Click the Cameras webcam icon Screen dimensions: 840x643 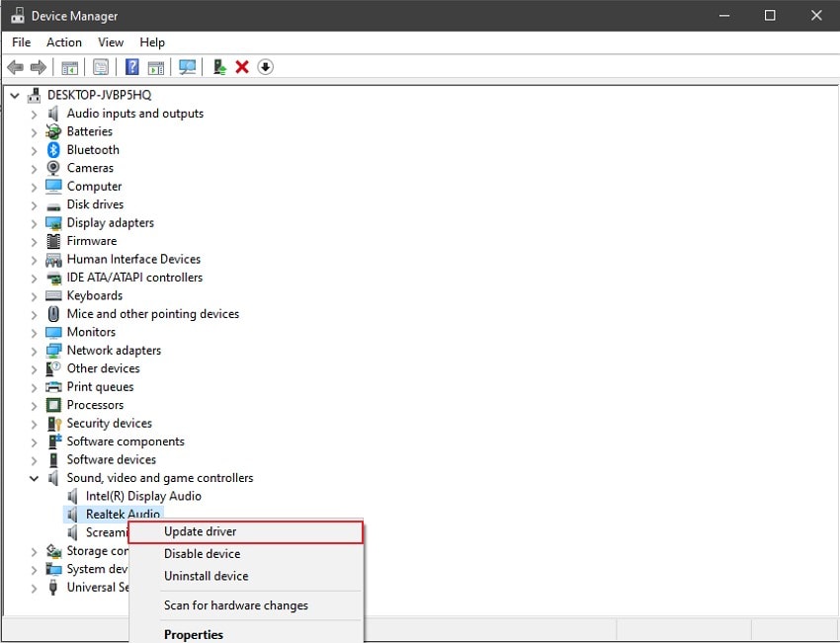[53, 168]
